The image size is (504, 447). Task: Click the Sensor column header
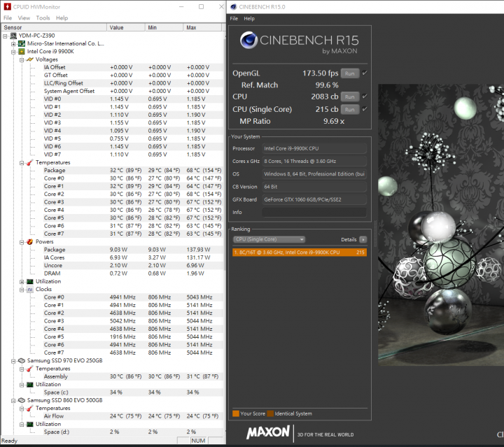pos(54,27)
